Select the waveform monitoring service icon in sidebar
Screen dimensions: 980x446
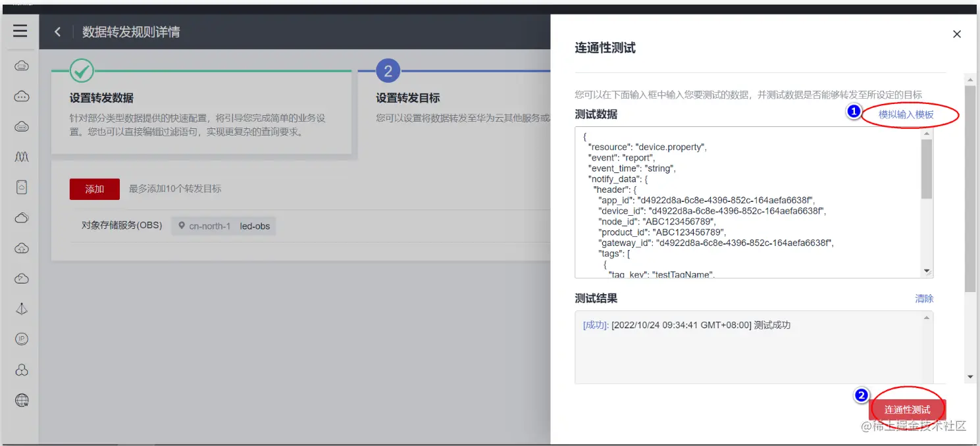point(20,157)
